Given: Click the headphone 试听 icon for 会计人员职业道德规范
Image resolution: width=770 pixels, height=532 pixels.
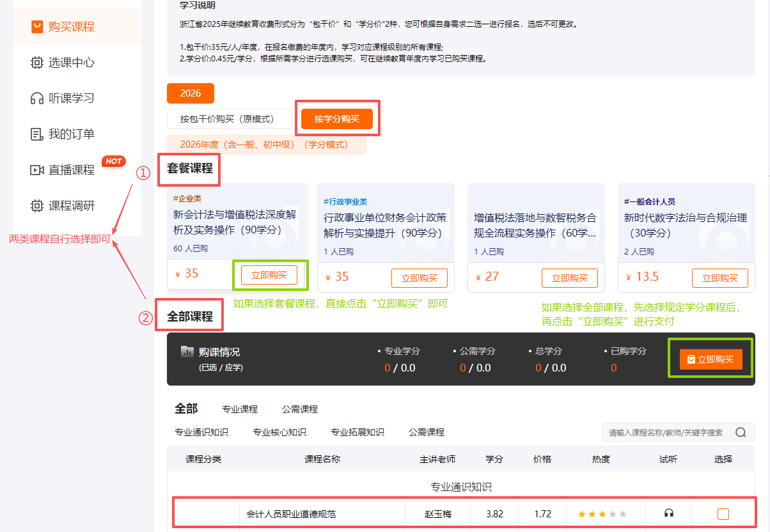Looking at the screenshot, I should [x=669, y=513].
